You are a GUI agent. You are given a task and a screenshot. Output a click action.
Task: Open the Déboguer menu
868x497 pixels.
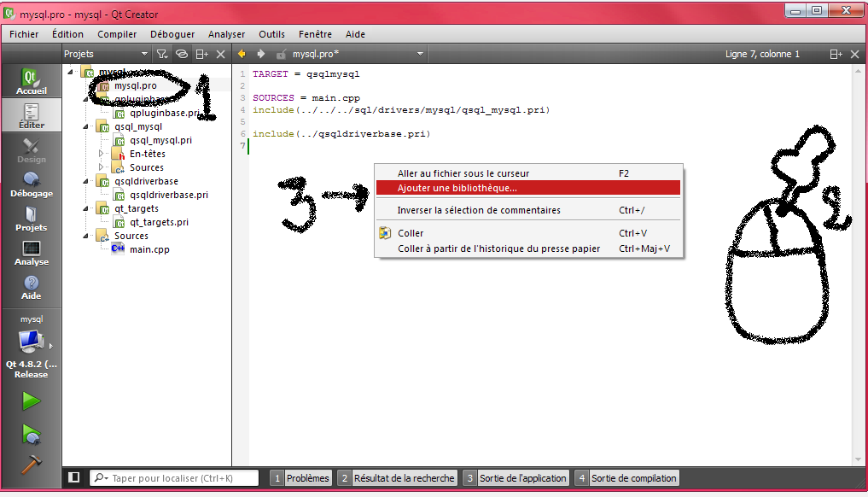(172, 34)
